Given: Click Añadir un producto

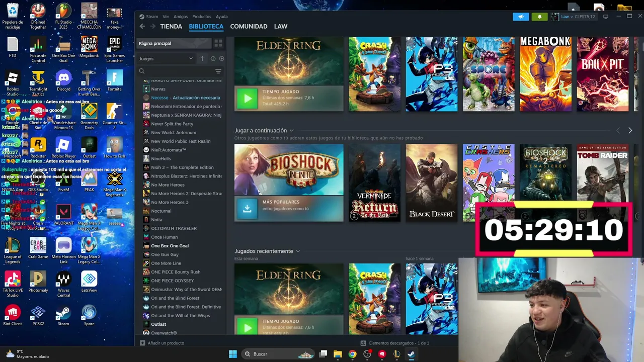Looking at the screenshot, I should click(x=162, y=343).
